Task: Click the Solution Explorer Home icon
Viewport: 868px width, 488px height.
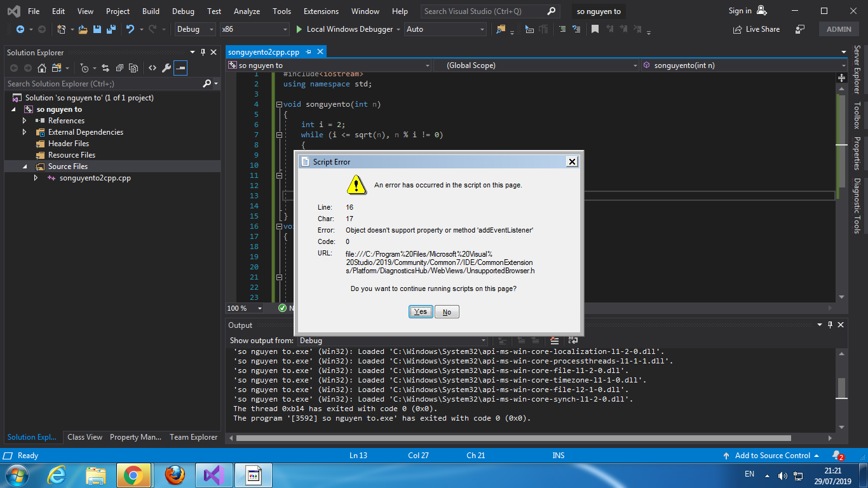Action: point(42,68)
